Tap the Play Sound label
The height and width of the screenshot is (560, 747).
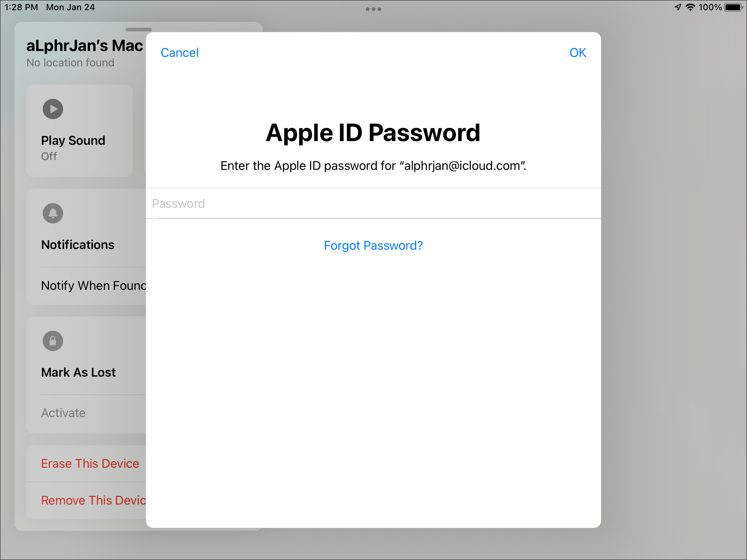tap(73, 140)
